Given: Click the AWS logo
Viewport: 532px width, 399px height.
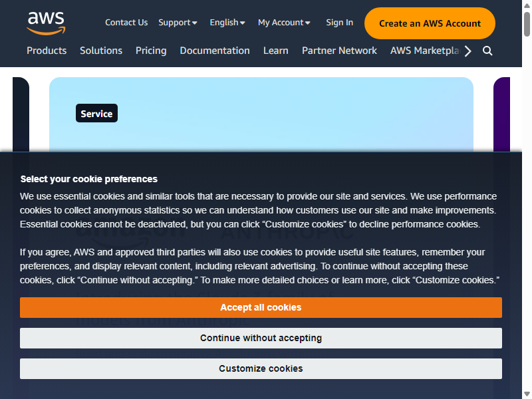Looking at the screenshot, I should click(46, 23).
